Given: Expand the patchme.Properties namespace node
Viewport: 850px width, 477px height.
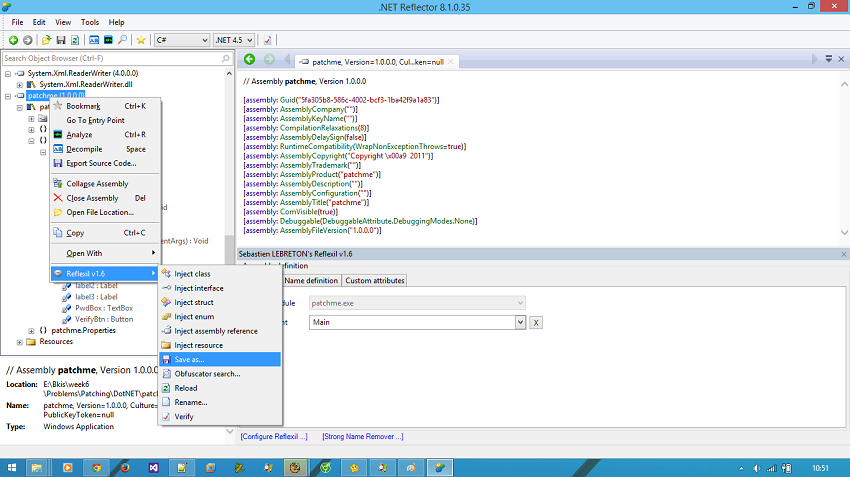Looking at the screenshot, I should 31,331.
